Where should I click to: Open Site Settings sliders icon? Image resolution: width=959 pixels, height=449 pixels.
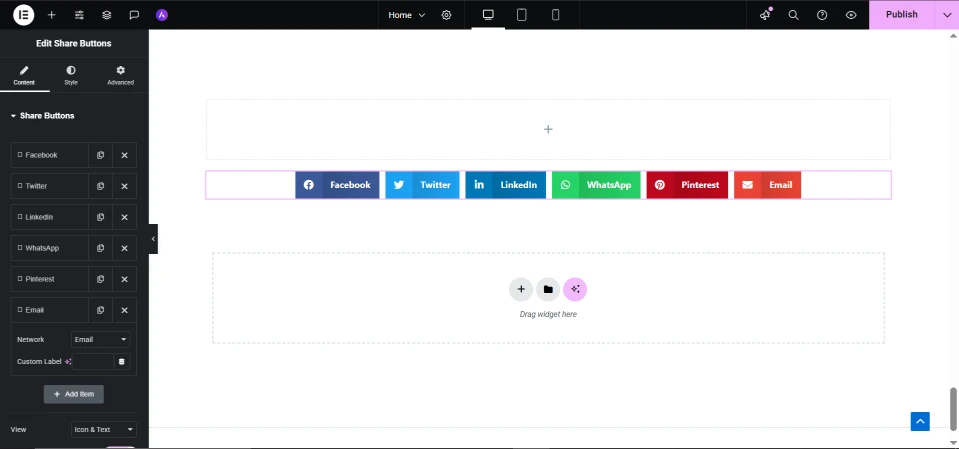79,15
